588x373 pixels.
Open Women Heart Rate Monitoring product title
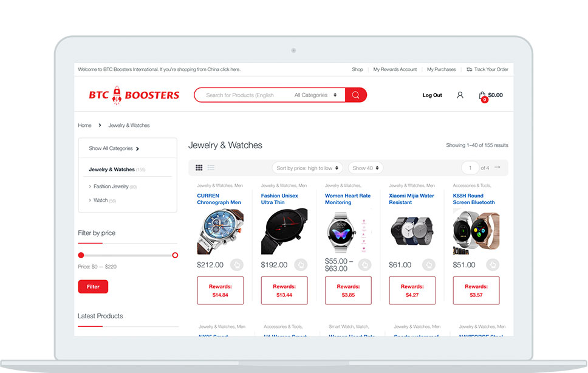347,199
